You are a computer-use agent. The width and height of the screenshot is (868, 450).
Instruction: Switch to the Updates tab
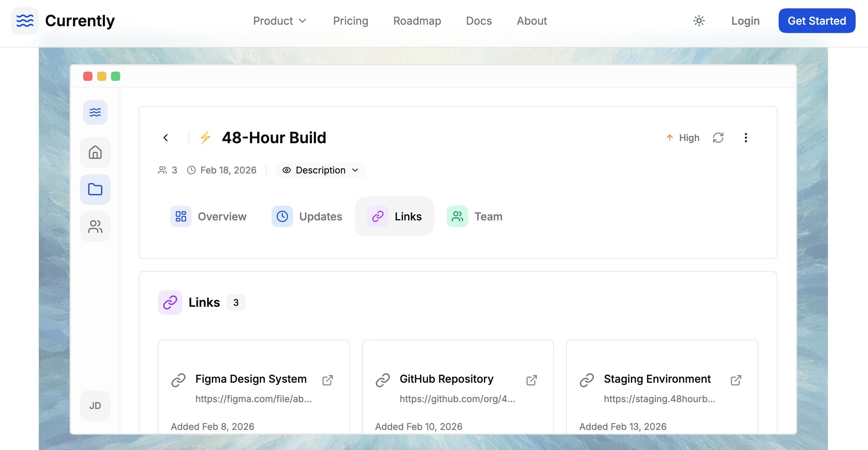tap(307, 216)
